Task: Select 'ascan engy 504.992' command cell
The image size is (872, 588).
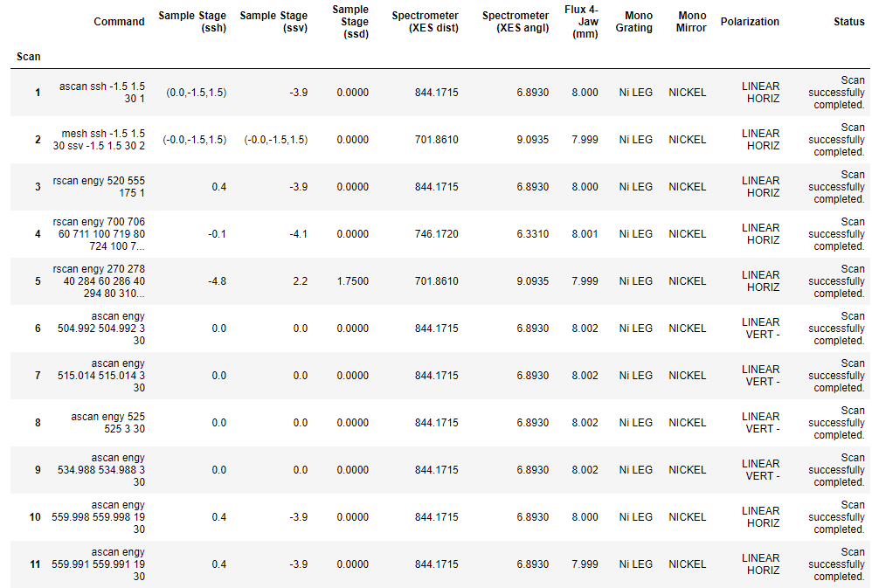Action: 101,329
